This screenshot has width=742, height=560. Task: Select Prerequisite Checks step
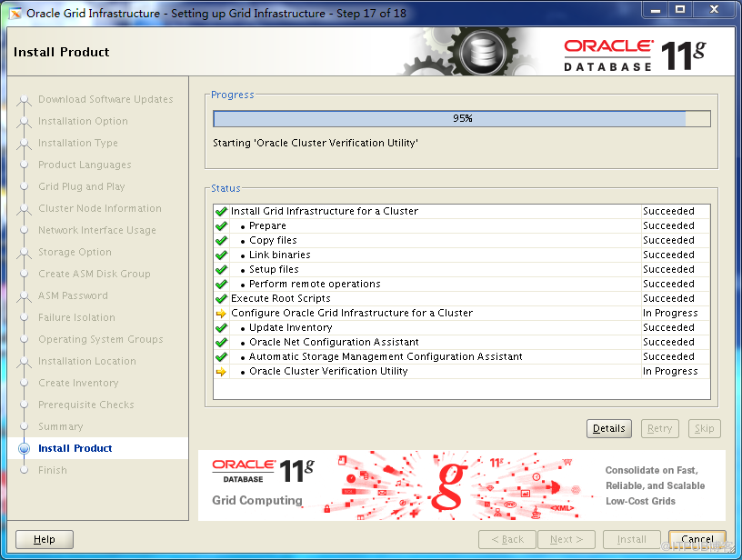86,405
